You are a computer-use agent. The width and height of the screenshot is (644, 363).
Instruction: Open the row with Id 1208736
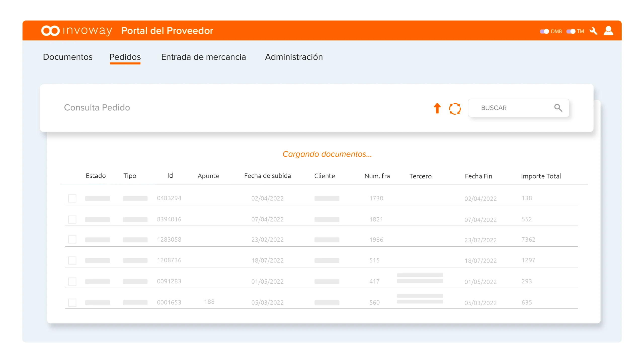[x=169, y=260]
